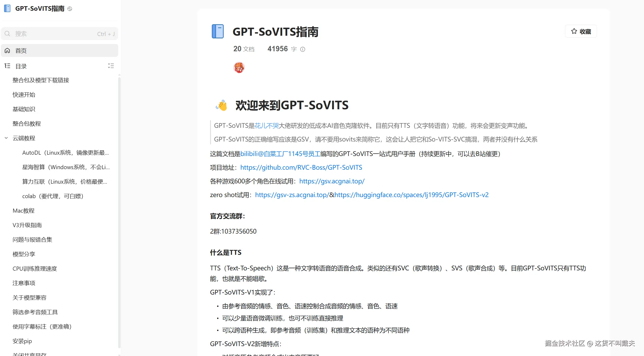644x356 pixels.
Task: Select 首页 in the sidebar
Action: (x=21, y=50)
